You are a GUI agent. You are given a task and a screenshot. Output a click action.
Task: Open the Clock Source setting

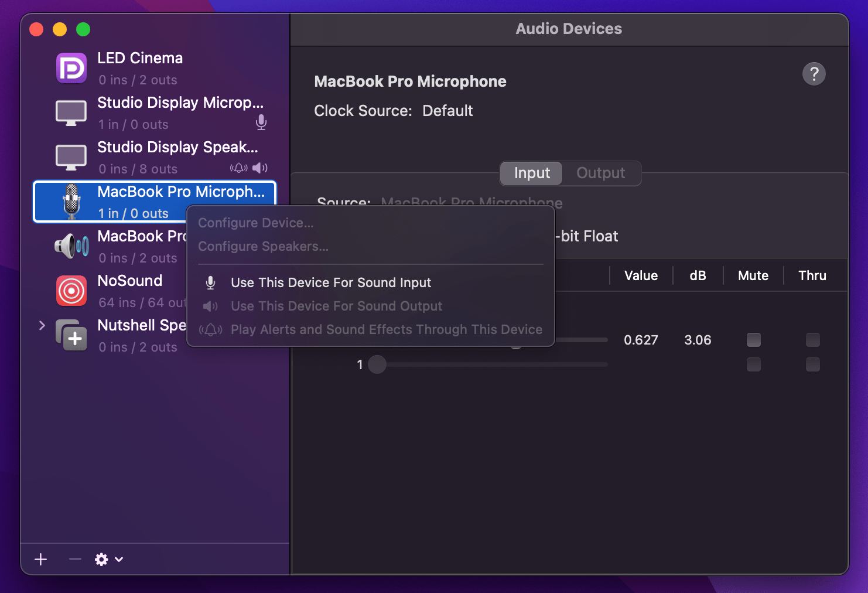[447, 111]
